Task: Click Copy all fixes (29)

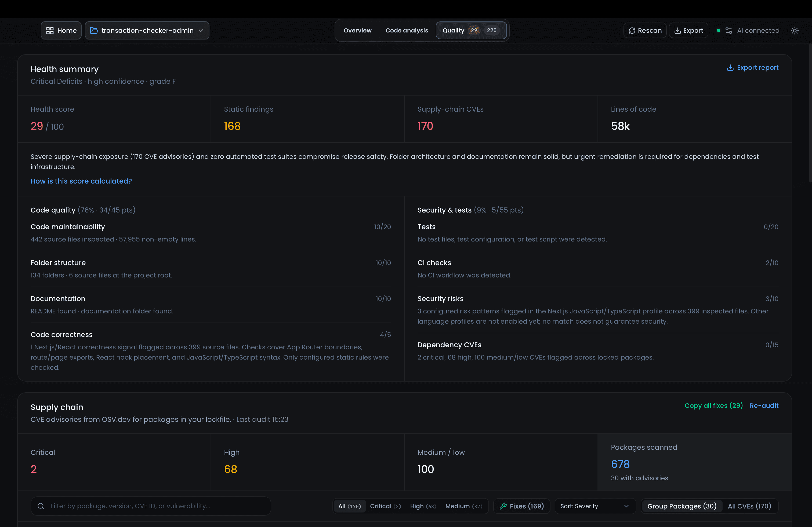Action: coord(713,405)
